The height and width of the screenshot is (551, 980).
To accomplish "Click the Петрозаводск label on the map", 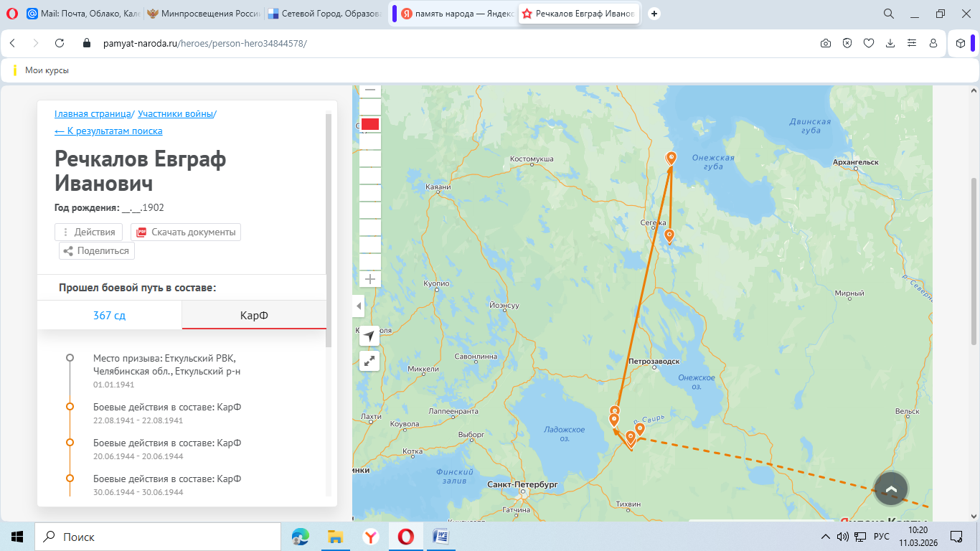I will (x=654, y=362).
